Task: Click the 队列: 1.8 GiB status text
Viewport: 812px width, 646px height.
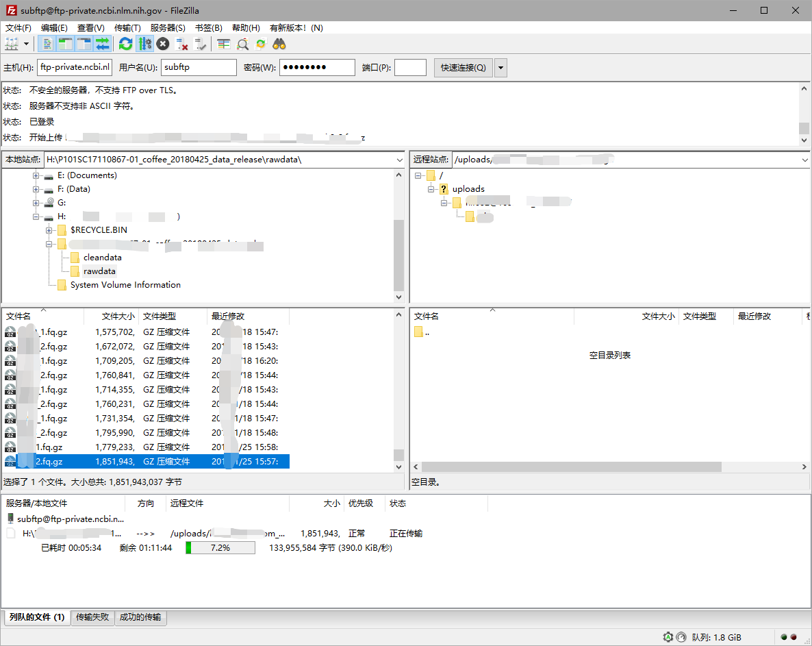Action: (x=716, y=637)
